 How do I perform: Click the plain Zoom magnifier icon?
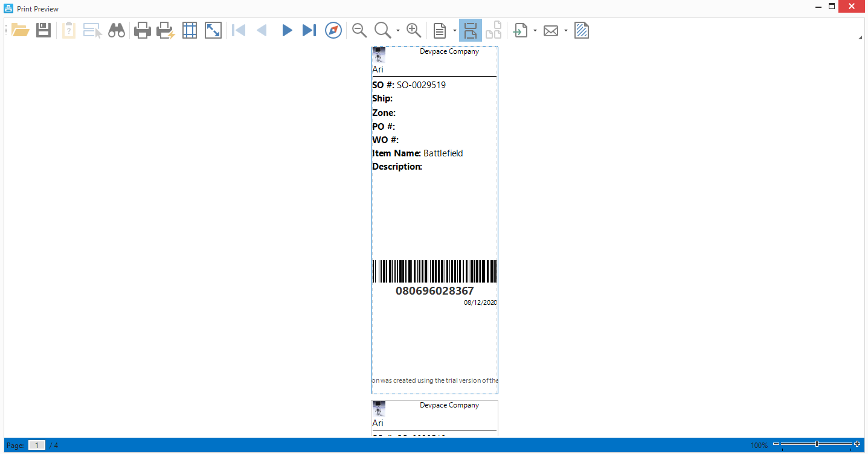(x=383, y=30)
